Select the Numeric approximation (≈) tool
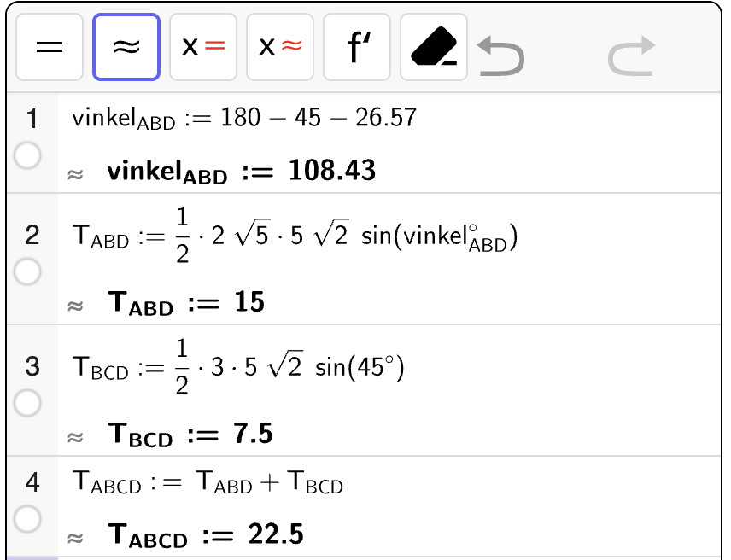This screenshot has height=560, width=731. 126,47
